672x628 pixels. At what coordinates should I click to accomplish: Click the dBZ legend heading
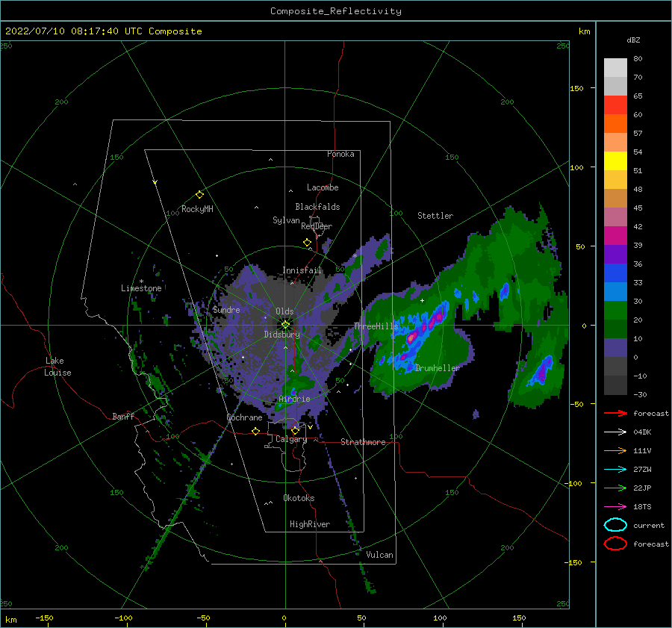[x=633, y=40]
